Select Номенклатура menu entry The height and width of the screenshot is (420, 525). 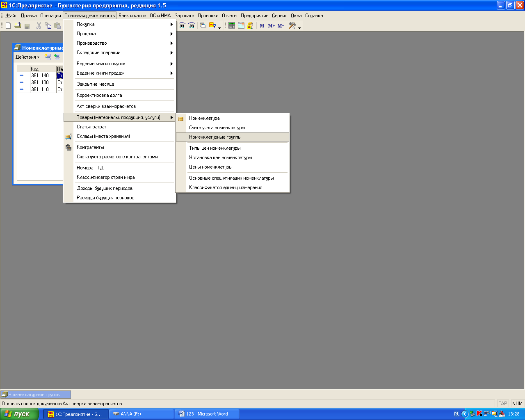point(233,118)
